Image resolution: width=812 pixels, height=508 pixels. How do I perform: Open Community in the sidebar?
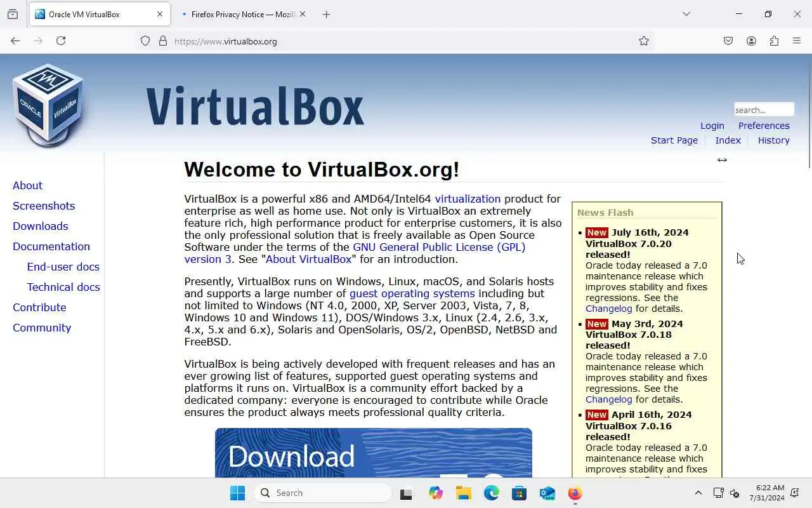point(42,328)
